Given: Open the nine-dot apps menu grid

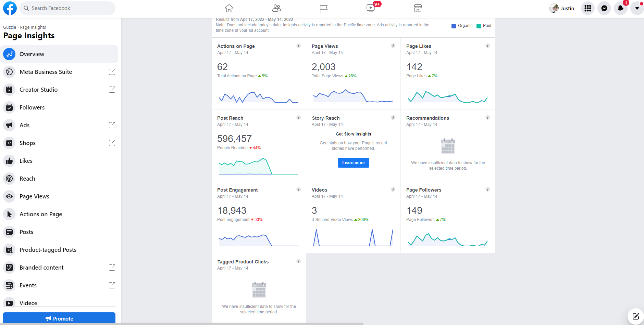Looking at the screenshot, I should (x=588, y=9).
